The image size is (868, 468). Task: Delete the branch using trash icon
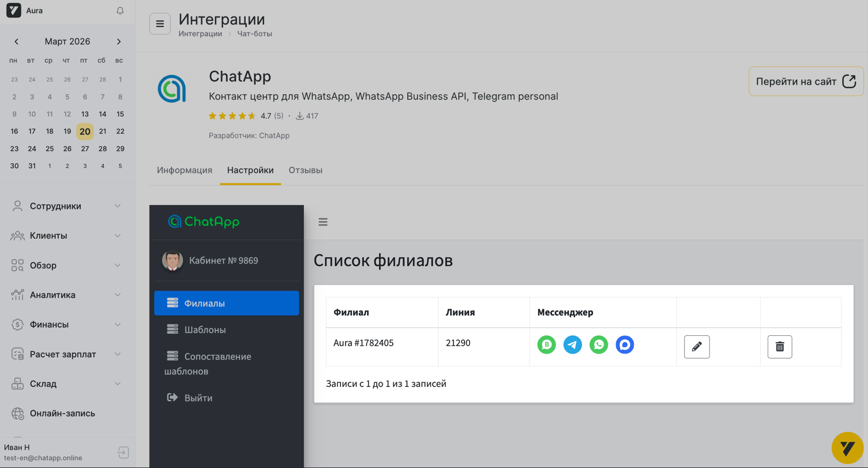[779, 347]
